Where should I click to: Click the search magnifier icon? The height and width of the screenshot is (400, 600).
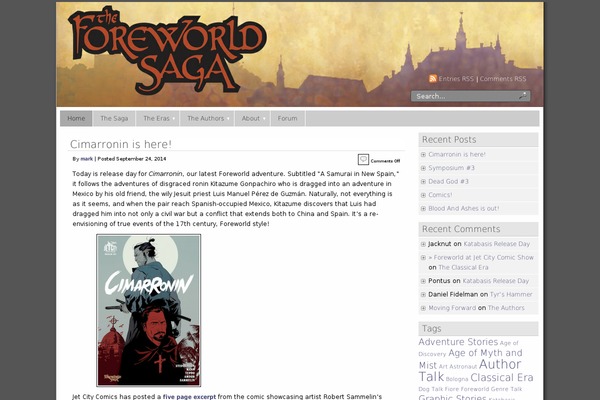pos(522,96)
